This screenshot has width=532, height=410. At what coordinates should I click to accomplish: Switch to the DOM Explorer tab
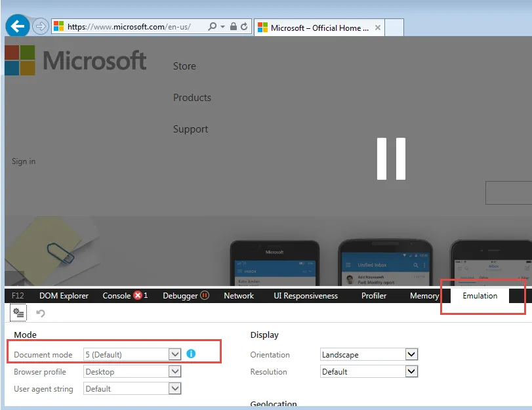point(64,296)
